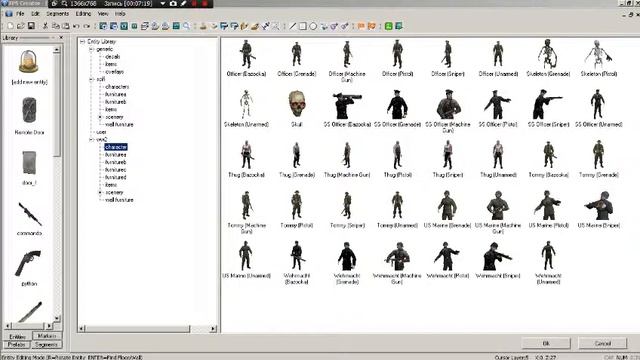Click the Open file toolbar icon
The width and height of the screenshot is (640, 360).
[x=20, y=26]
